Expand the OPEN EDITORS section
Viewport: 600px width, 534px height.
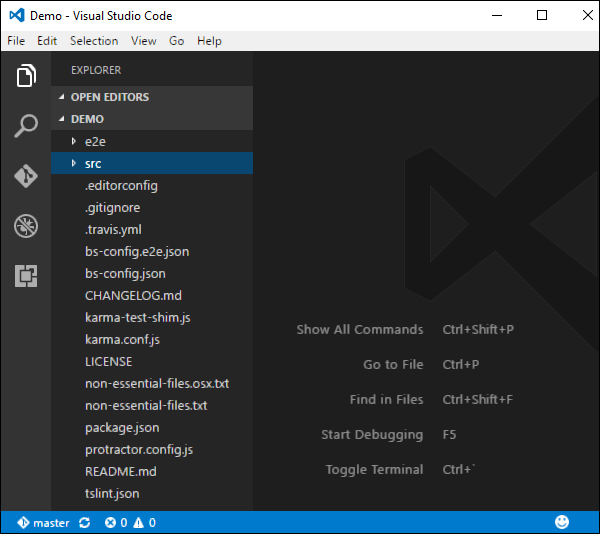tap(109, 97)
